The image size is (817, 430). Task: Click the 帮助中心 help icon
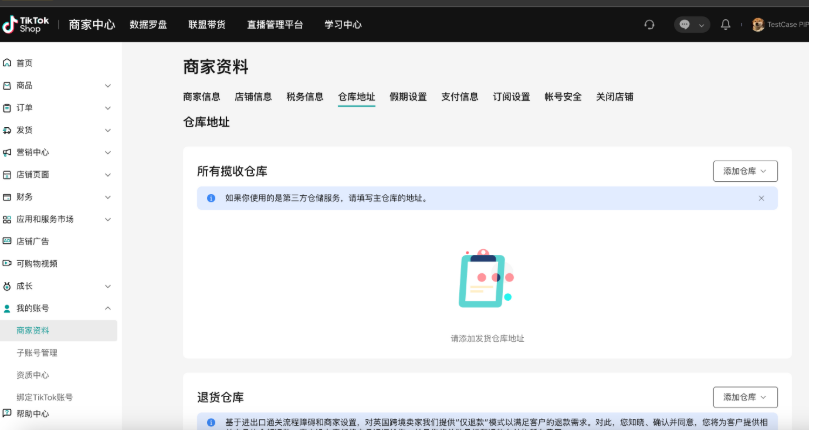click(7, 414)
